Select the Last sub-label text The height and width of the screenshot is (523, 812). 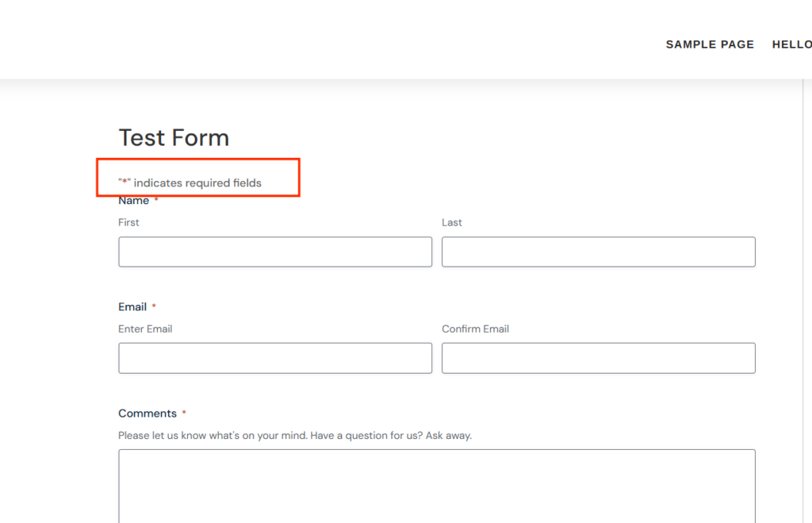tap(452, 222)
